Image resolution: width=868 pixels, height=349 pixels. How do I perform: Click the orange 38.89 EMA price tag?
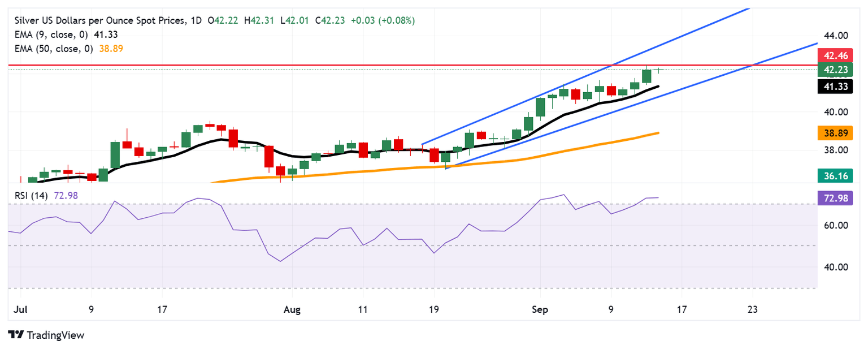coord(835,133)
